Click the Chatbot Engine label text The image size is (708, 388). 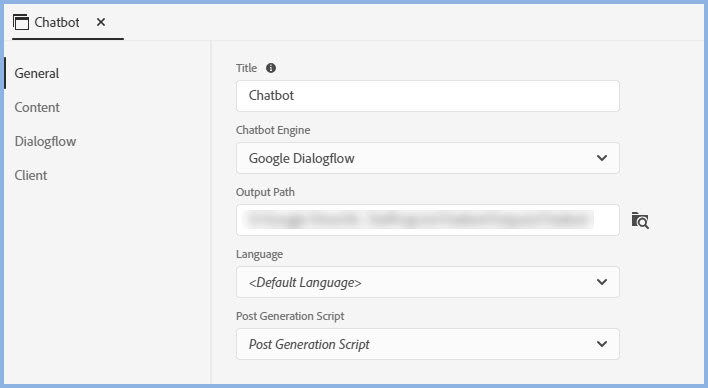point(273,130)
